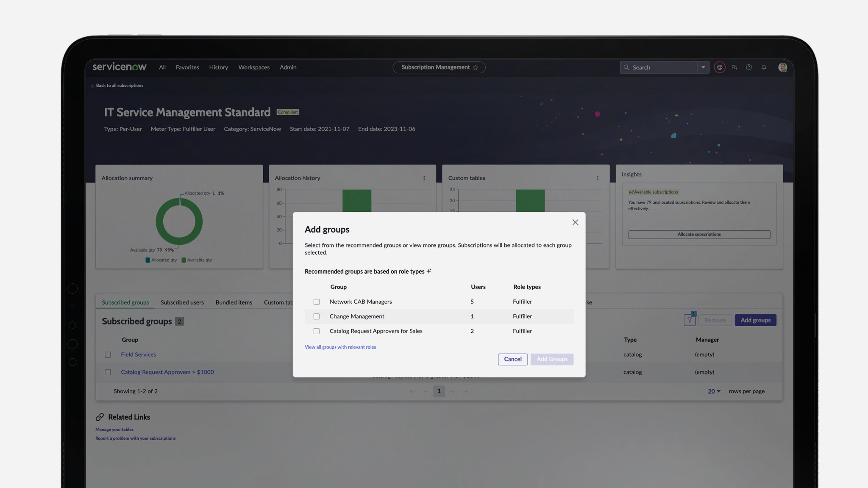
Task: Switch to Subscribed users tab
Action: coord(182,302)
